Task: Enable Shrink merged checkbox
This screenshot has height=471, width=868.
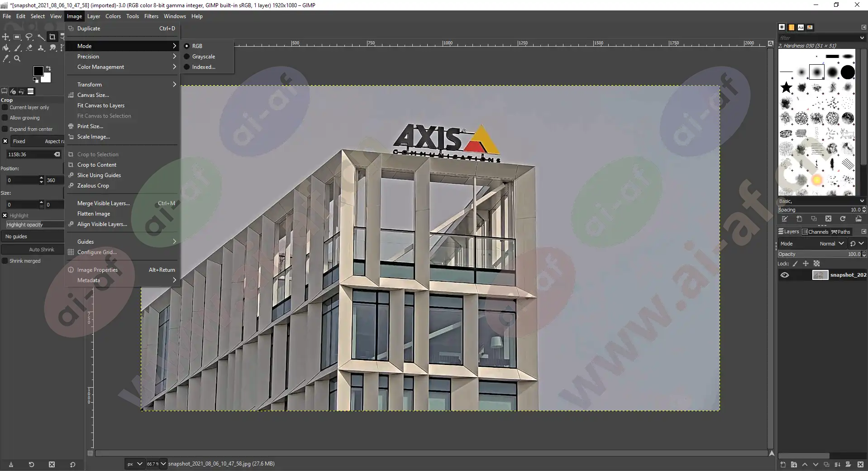Action: click(5, 261)
